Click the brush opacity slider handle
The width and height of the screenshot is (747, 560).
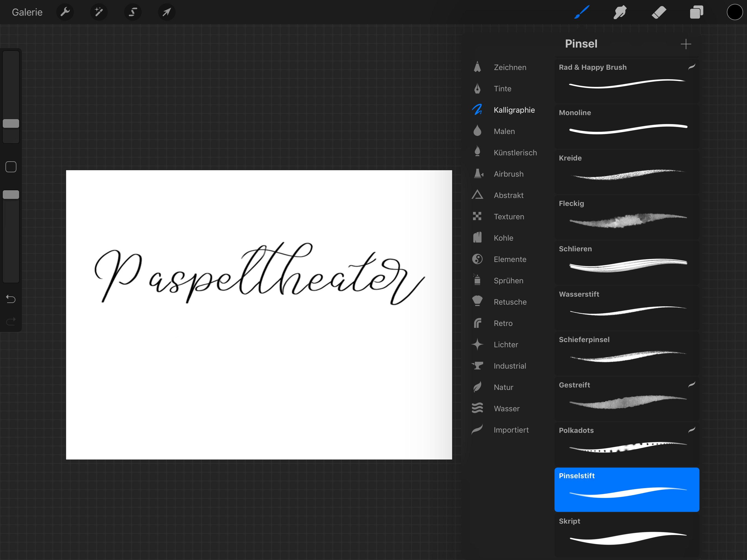point(11,194)
